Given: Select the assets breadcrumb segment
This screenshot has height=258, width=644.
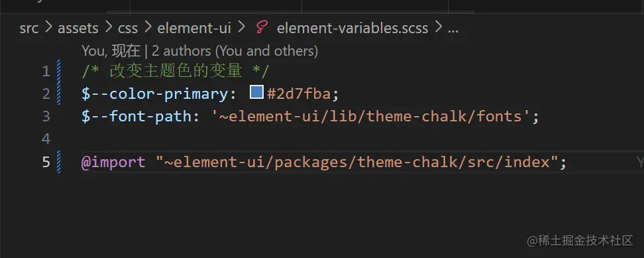Looking at the screenshot, I should click(x=78, y=29).
